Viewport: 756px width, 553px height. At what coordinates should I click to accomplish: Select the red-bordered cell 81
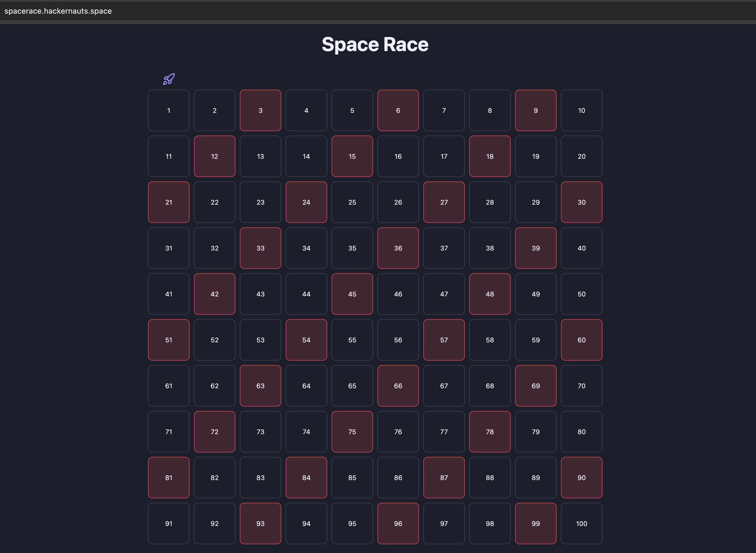click(169, 478)
